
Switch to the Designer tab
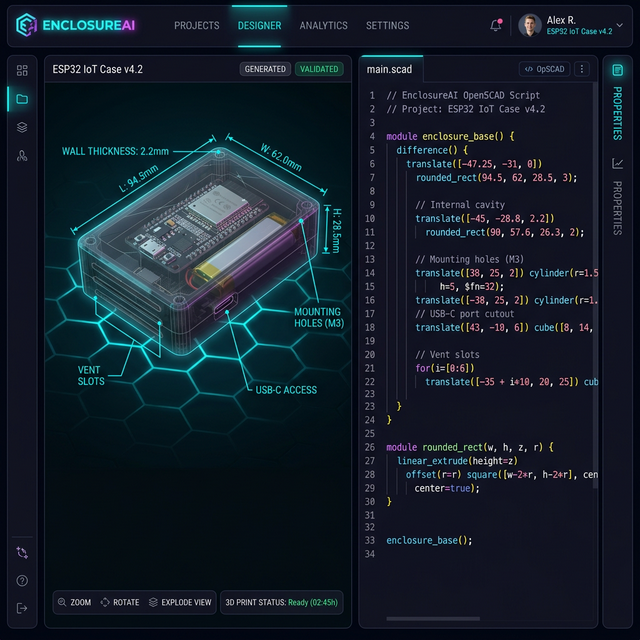tap(259, 26)
